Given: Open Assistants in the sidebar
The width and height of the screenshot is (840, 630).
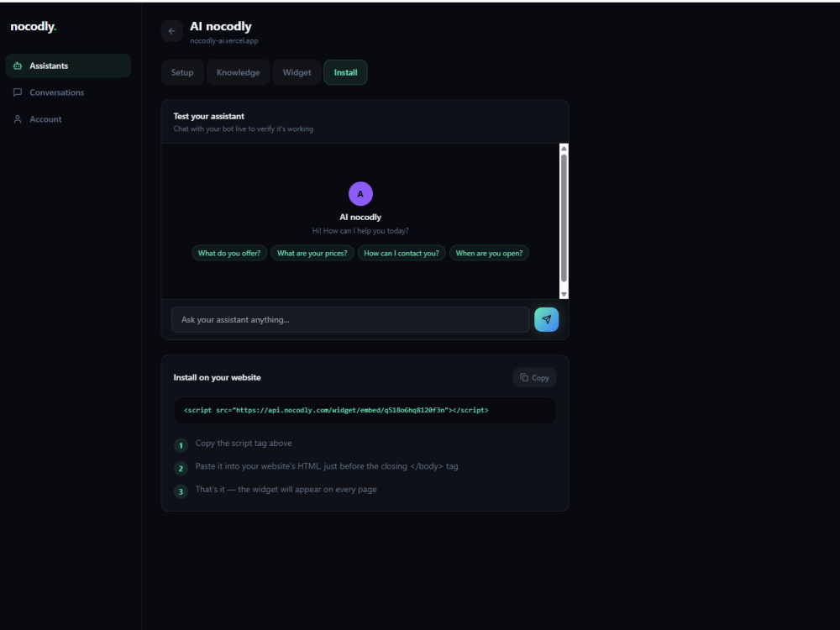Looking at the screenshot, I should point(68,66).
